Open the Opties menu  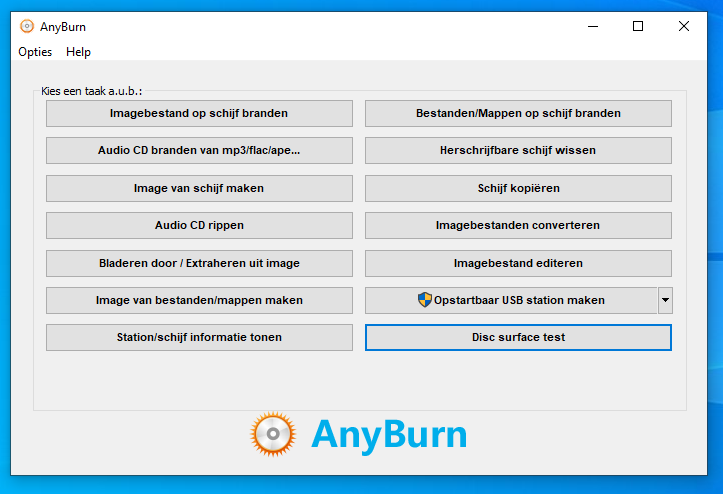(35, 52)
